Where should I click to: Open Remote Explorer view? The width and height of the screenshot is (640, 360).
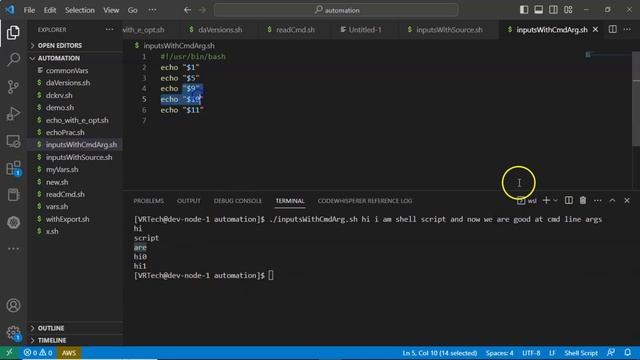(x=13, y=141)
